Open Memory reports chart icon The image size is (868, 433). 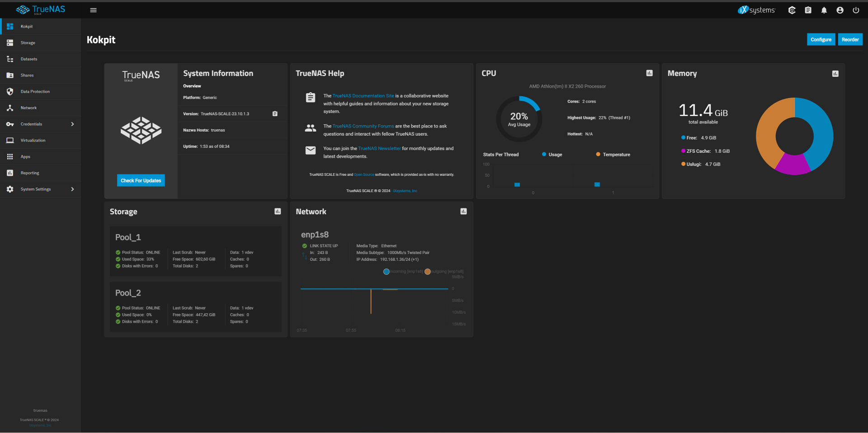(x=835, y=74)
